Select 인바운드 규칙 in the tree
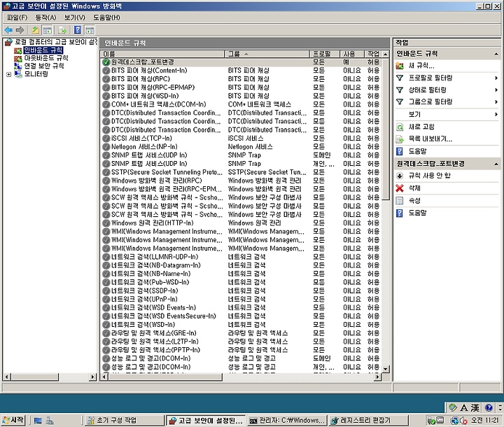The image size is (504, 427). coord(43,50)
